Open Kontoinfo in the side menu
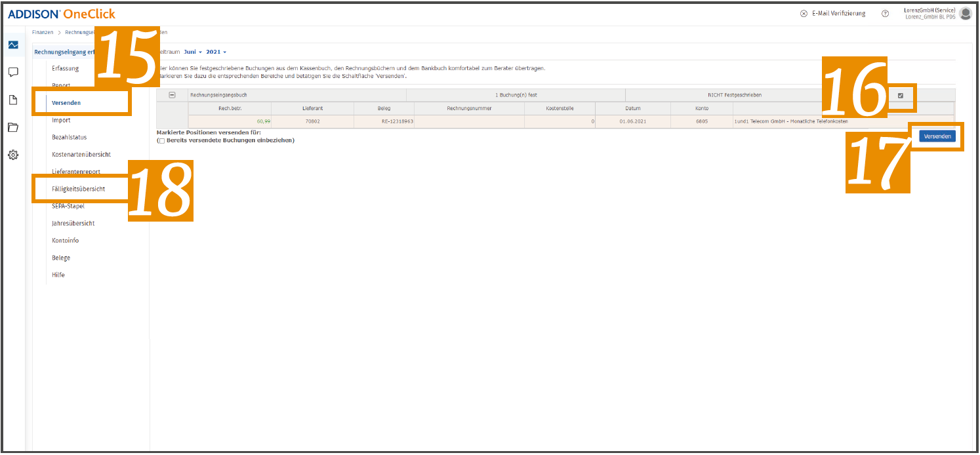 click(64, 240)
